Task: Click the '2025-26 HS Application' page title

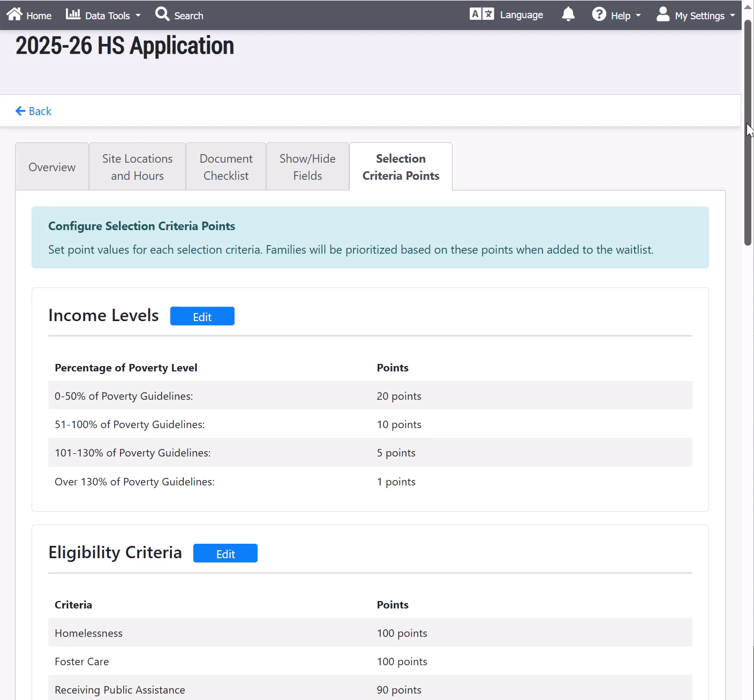Action: click(125, 45)
